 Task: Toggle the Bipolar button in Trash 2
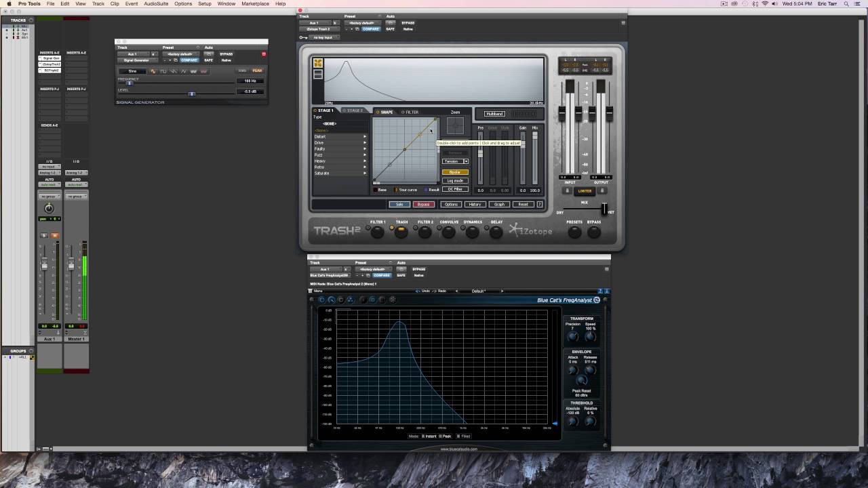coord(455,172)
